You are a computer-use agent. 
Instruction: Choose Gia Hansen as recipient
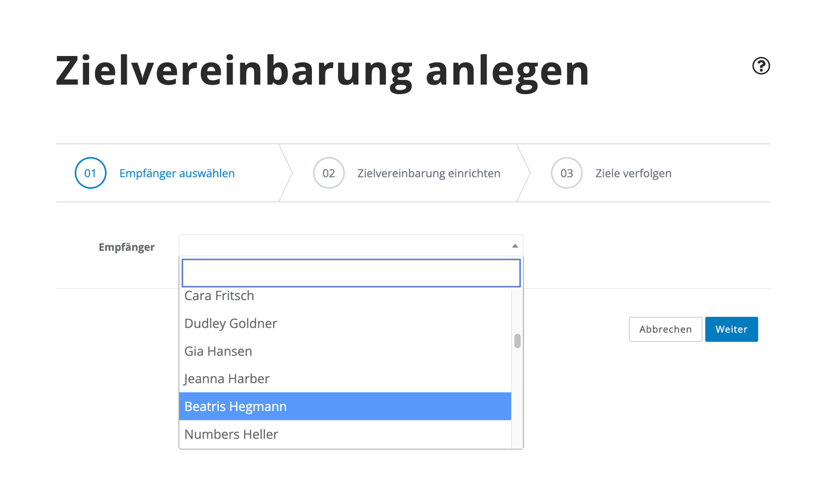(345, 351)
